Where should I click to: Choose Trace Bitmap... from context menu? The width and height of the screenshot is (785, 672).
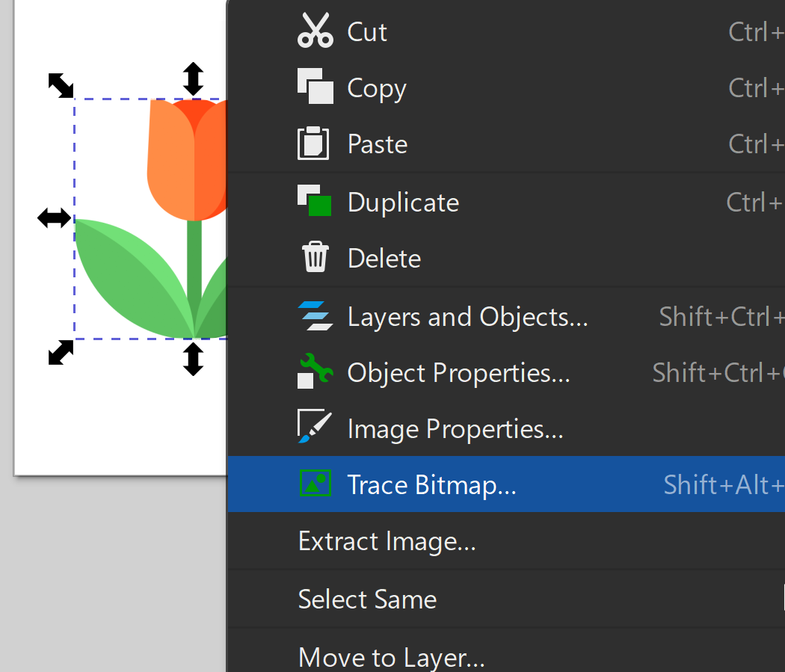pyautogui.click(x=432, y=485)
